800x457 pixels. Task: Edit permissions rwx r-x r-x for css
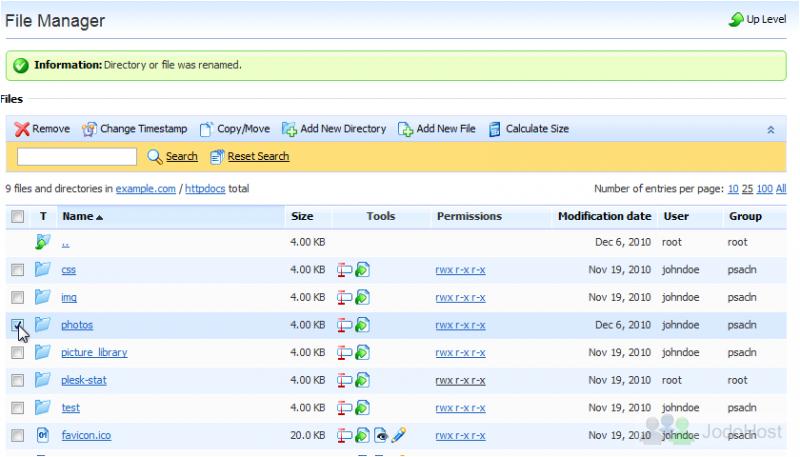460,270
